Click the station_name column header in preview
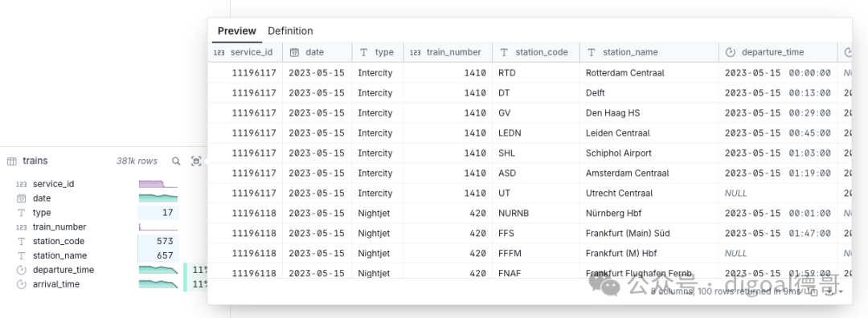The image size is (868, 318). [649, 52]
